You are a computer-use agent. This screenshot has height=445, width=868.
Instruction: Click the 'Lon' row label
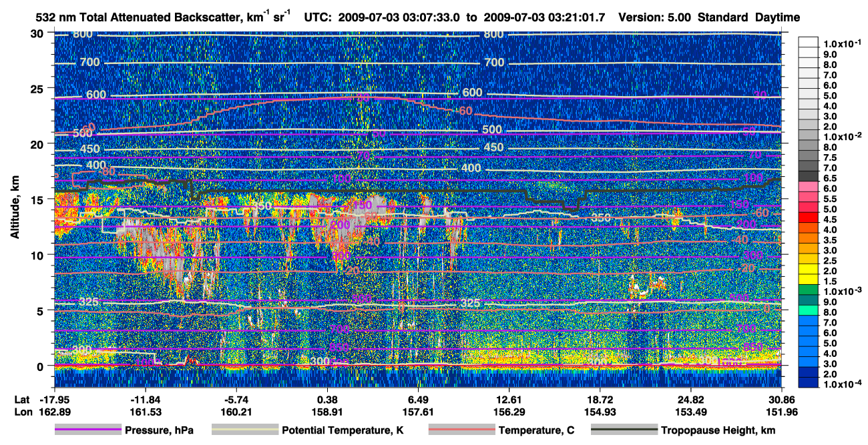tap(23, 412)
